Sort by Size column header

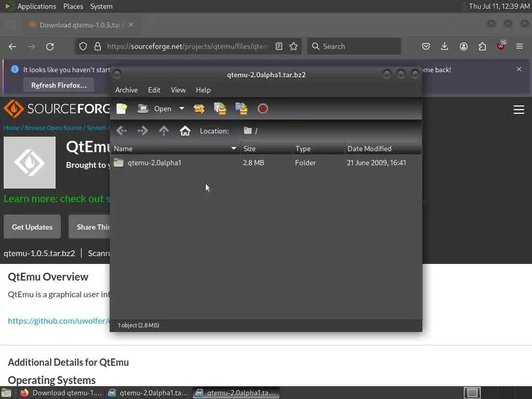point(267,149)
